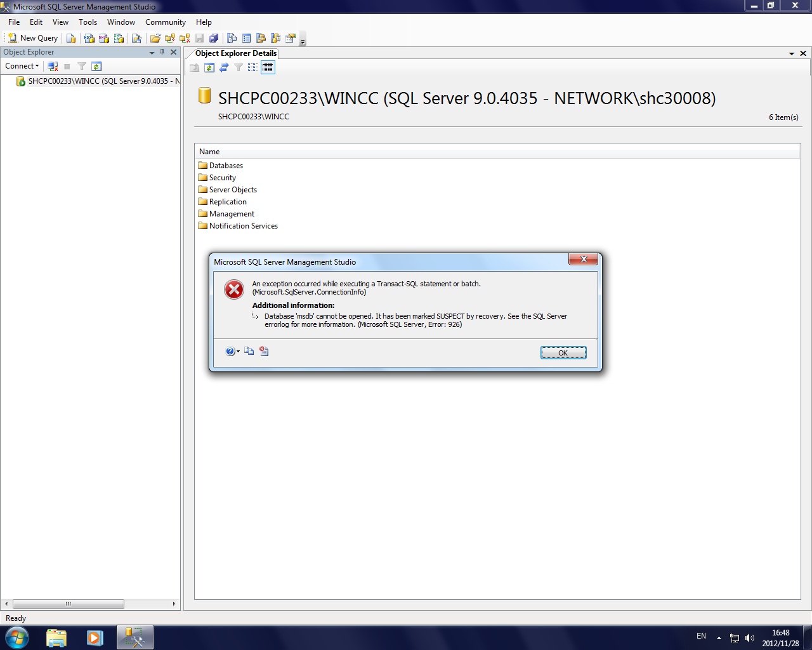Open the Database Engine Query icon
The height and width of the screenshot is (650, 812).
click(x=71, y=38)
